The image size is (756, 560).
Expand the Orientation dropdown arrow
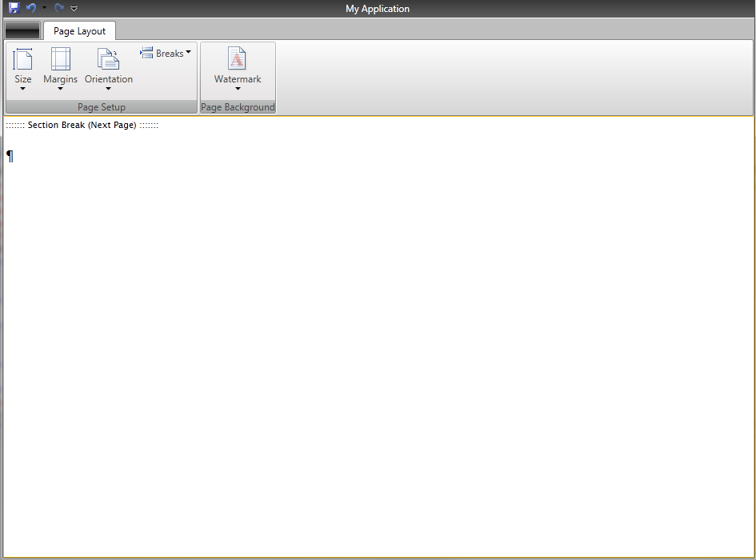click(109, 89)
